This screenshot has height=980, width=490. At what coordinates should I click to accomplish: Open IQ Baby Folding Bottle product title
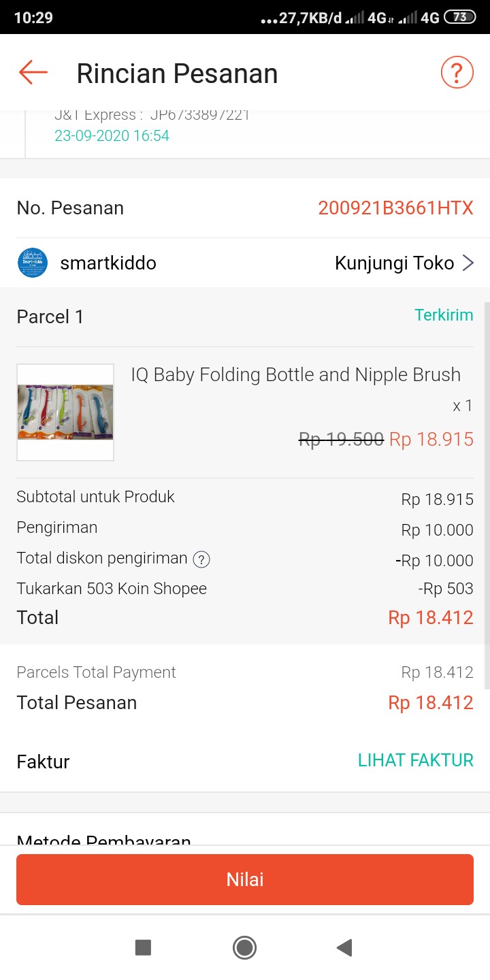point(295,375)
